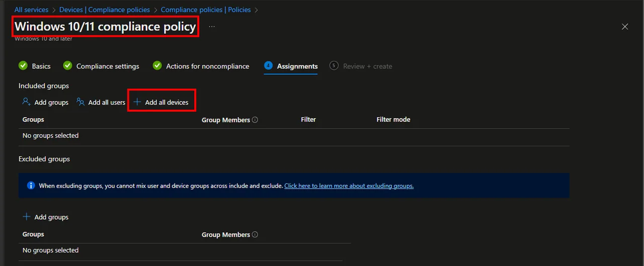This screenshot has height=266, width=644.
Task: Click the green check beside Actions for noncompliance
Action: [157, 66]
